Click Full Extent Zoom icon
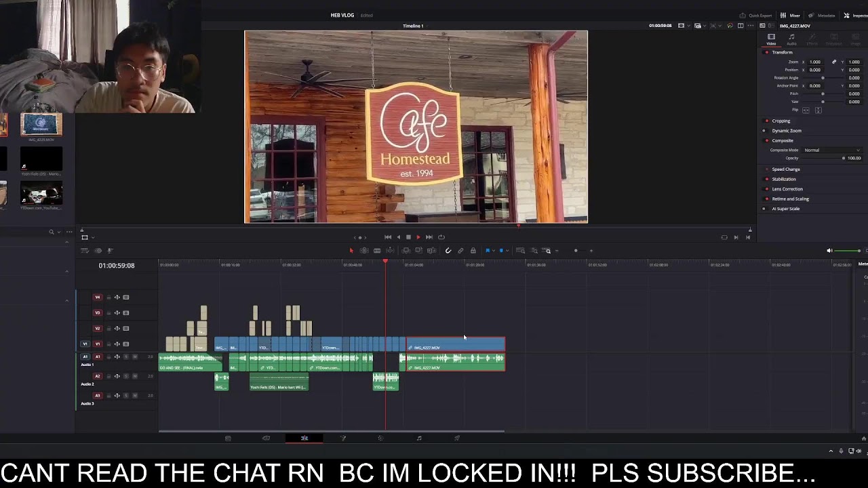The height and width of the screenshot is (488, 868). 521,251
